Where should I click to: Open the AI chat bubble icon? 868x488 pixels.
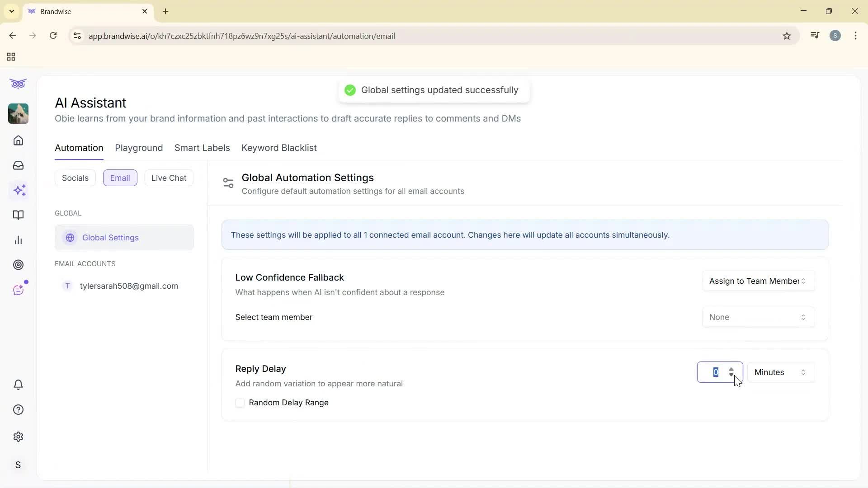point(18,290)
